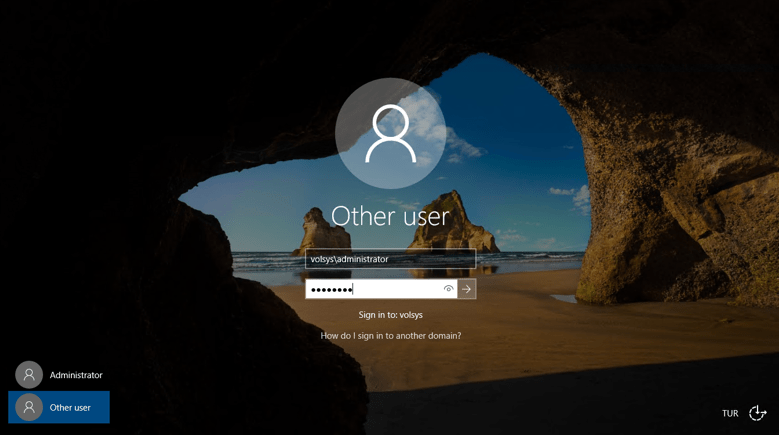Click blank area right of Other user label
The width and height of the screenshot is (780, 436).
pyautogui.click(x=100, y=408)
